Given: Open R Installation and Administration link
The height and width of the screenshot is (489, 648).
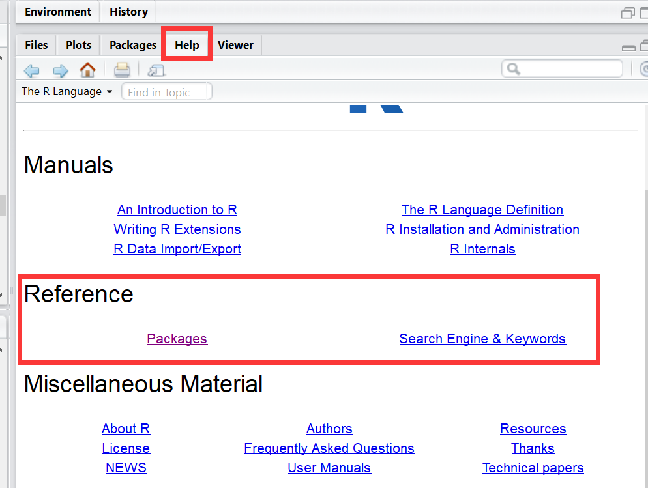Looking at the screenshot, I should click(x=482, y=229).
